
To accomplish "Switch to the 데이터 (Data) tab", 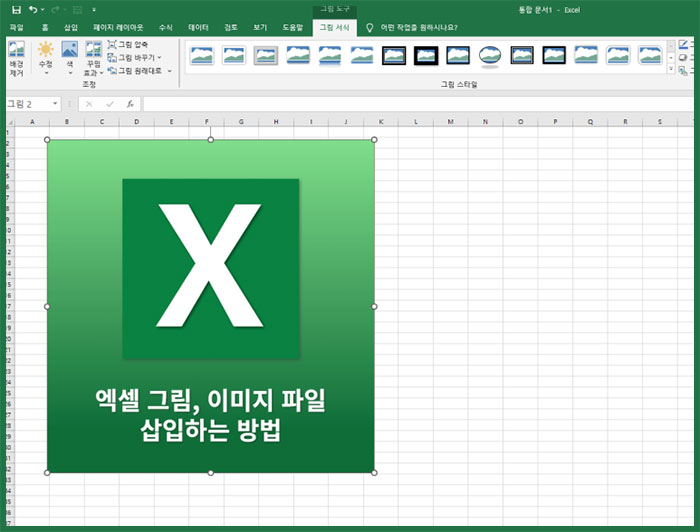I will tap(198, 27).
